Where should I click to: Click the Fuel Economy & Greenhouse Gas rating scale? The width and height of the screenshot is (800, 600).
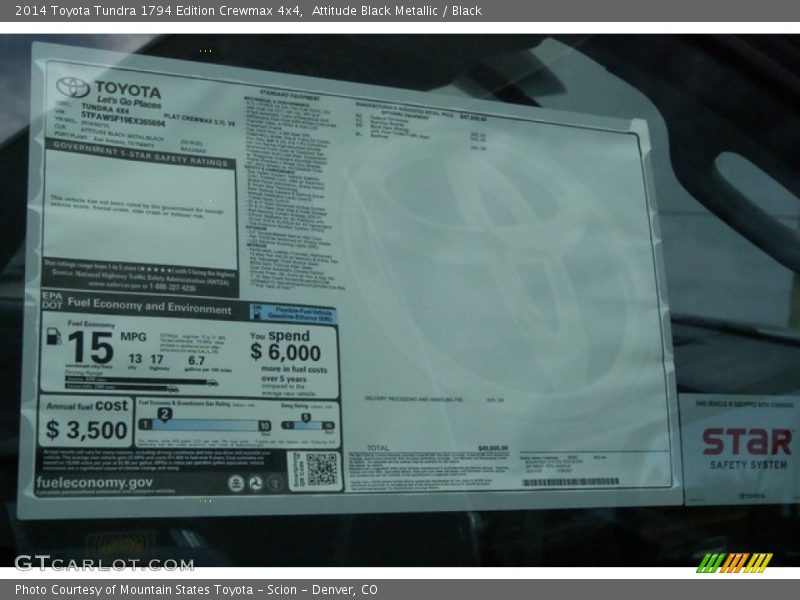tap(205, 425)
